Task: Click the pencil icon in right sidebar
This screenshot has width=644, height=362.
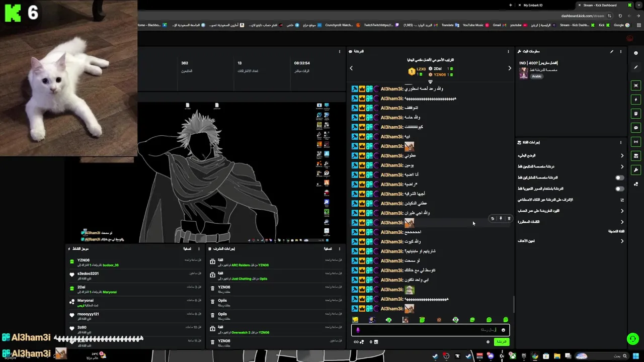Action: pyautogui.click(x=636, y=67)
